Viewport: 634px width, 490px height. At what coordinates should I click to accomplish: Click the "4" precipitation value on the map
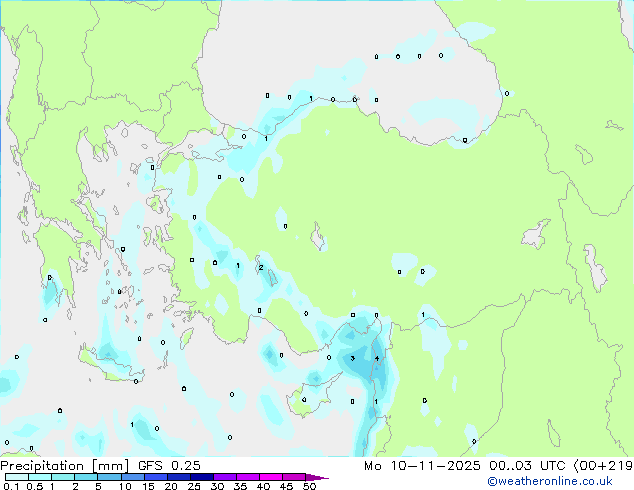click(377, 358)
